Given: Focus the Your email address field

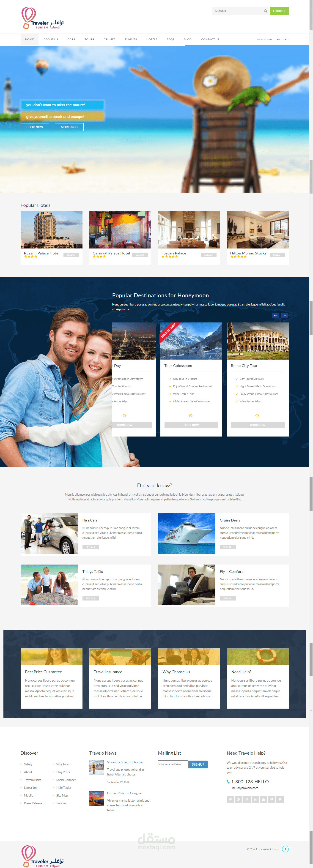Looking at the screenshot, I should click(173, 764).
